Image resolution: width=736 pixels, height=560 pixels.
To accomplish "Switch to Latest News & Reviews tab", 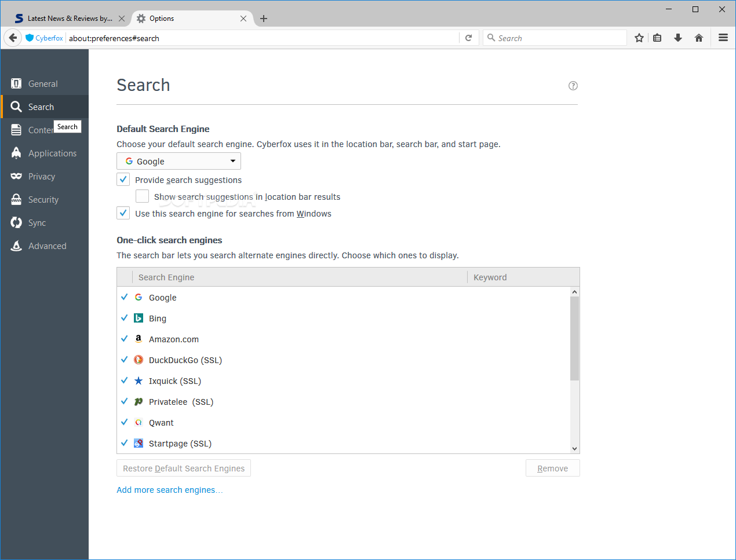I will click(x=69, y=19).
